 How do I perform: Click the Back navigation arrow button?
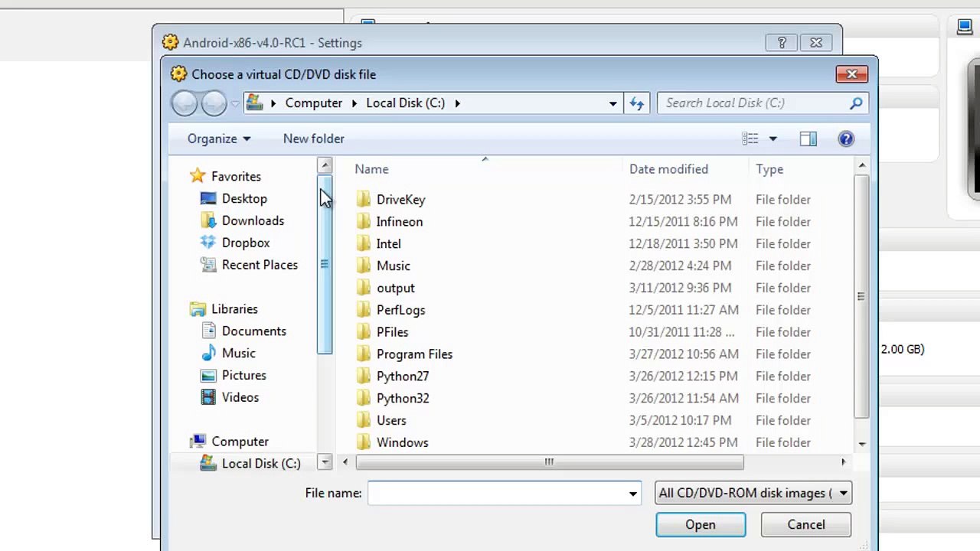click(x=185, y=103)
